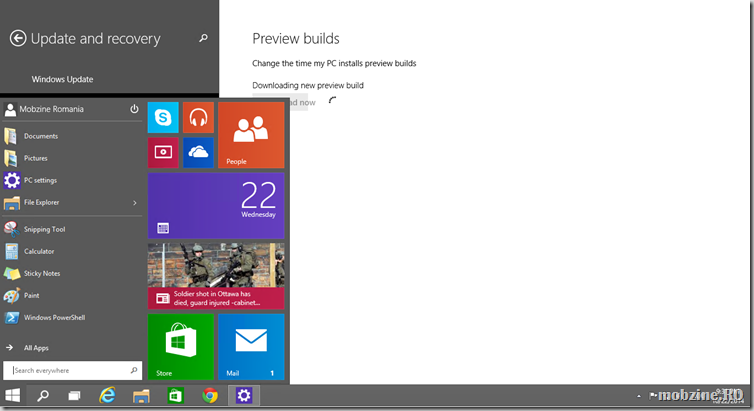
Task: Show All Apps list
Action: click(27, 348)
